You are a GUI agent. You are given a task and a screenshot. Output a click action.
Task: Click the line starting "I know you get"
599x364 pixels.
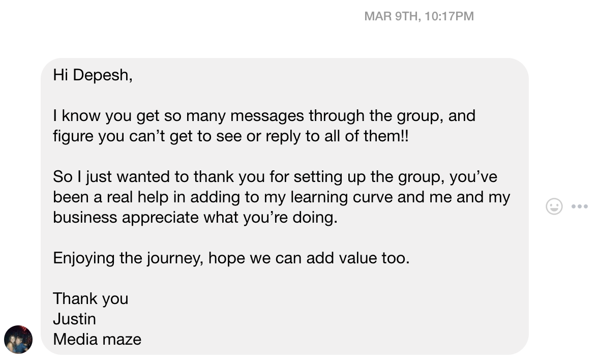pyautogui.click(x=264, y=116)
